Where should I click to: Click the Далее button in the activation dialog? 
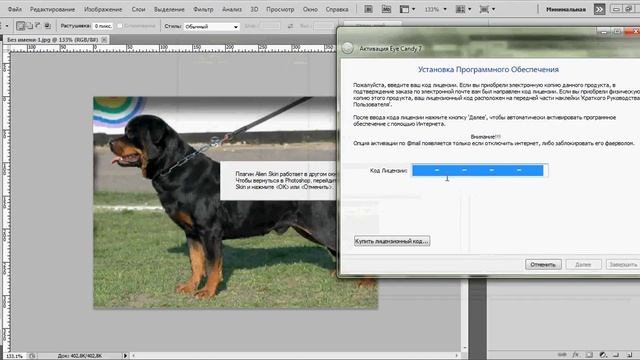coord(583,264)
